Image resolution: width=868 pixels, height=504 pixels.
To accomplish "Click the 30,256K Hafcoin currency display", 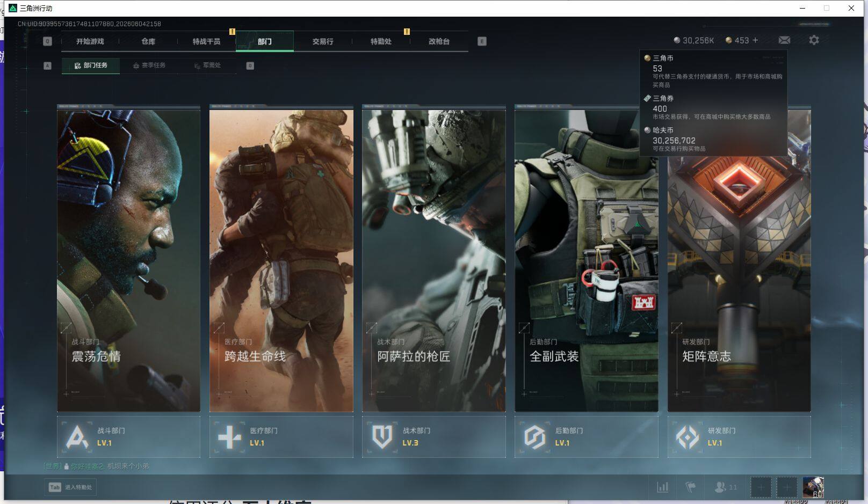I will (x=694, y=40).
